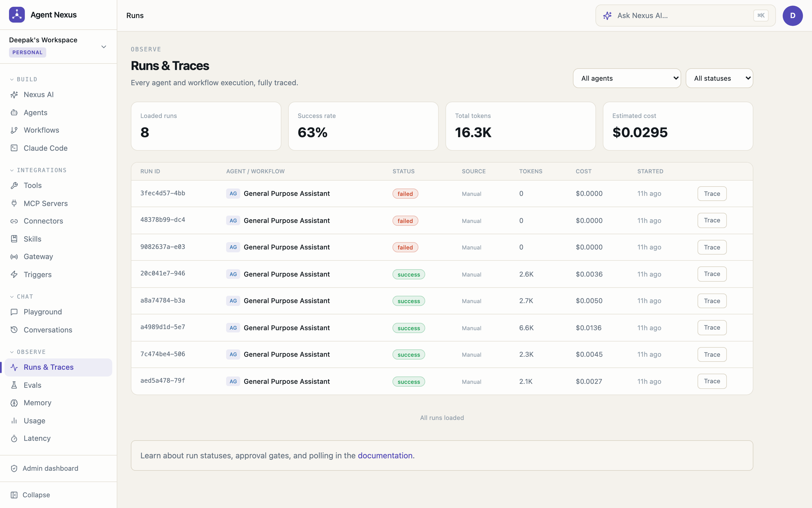Click the Claude Code terminal icon
Viewport: 812px width, 508px height.
click(x=14, y=148)
